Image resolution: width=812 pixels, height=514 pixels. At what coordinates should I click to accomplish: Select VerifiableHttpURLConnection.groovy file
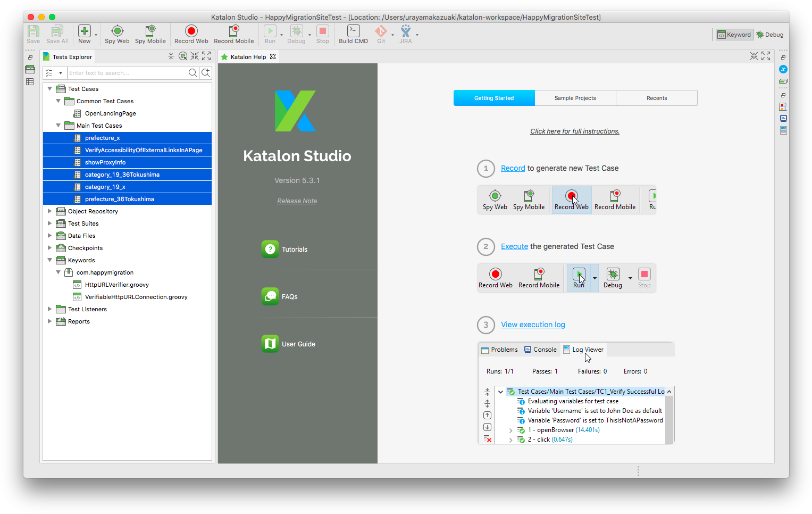coord(136,297)
